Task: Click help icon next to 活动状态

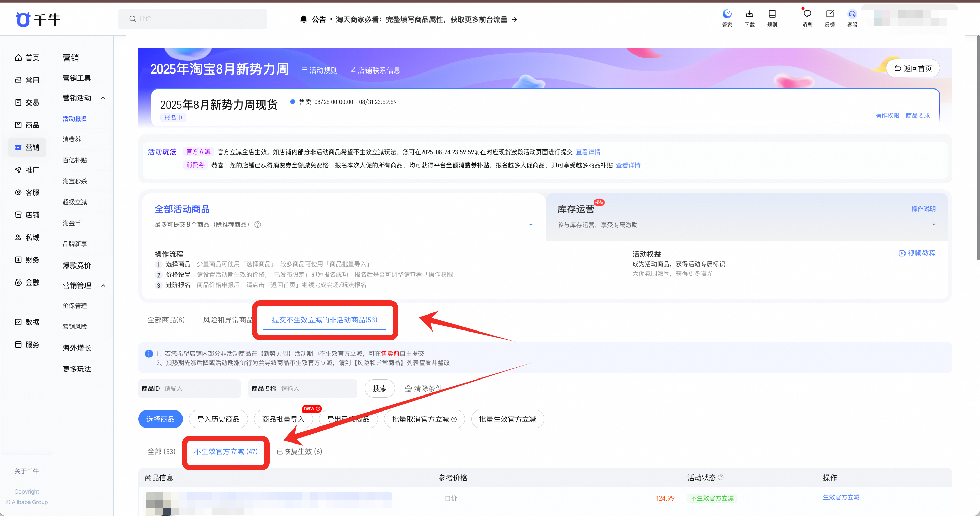Action: point(721,477)
